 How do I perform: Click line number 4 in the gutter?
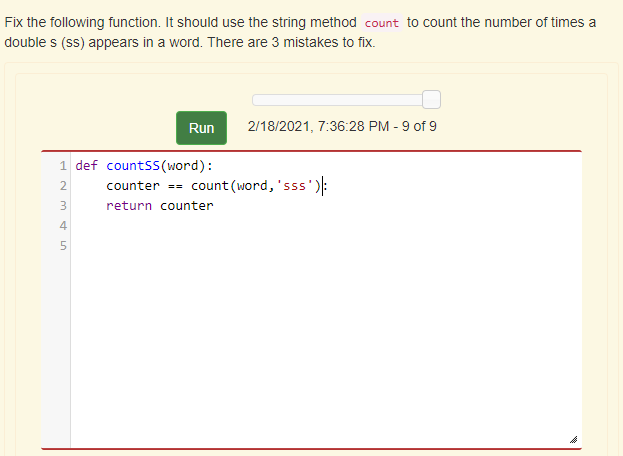pyautogui.click(x=63, y=226)
